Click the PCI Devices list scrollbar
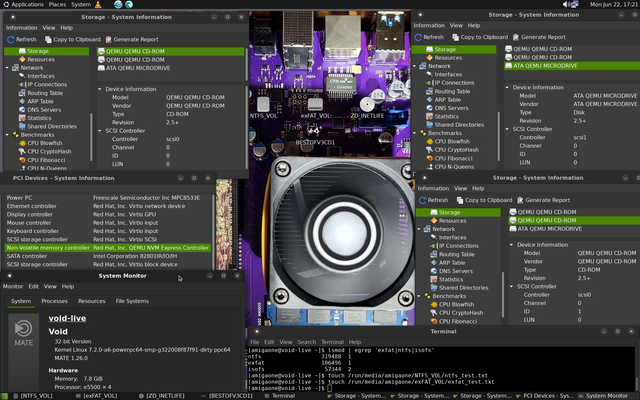Image resolution: width=640 pixels, height=400 pixels. [213, 231]
